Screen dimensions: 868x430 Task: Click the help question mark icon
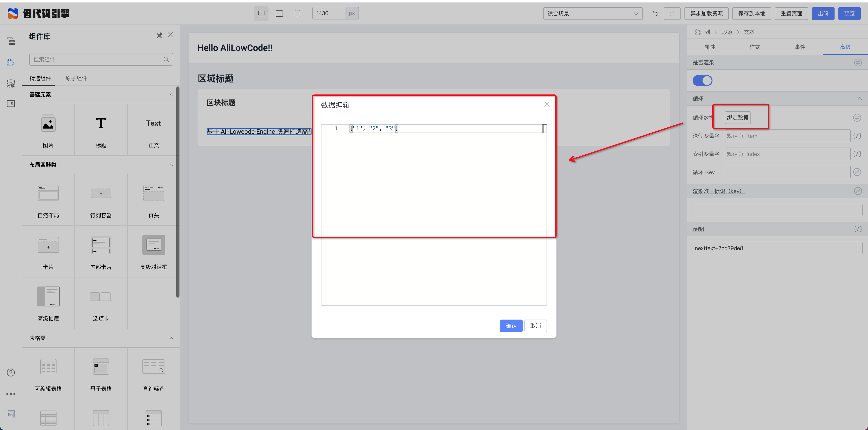[x=11, y=372]
